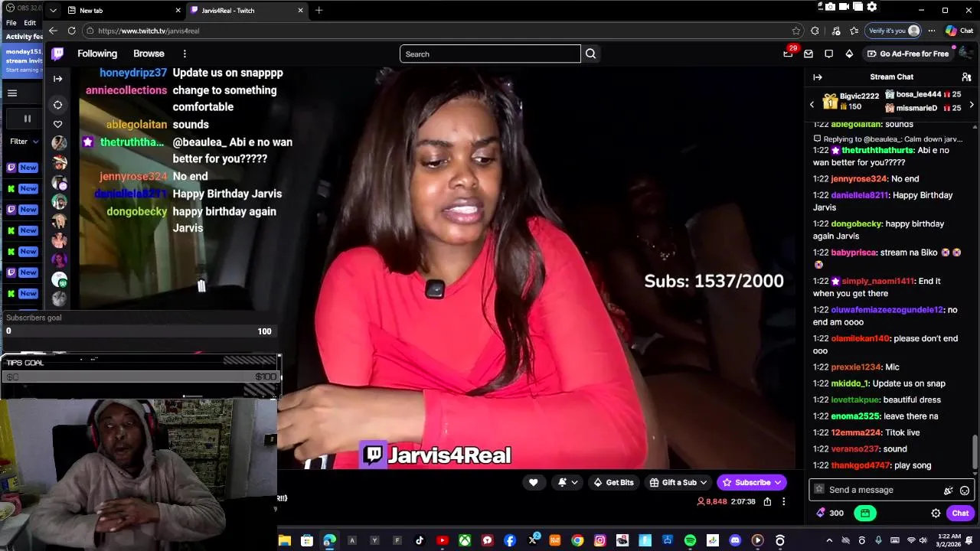Expand notification bell dropdown arrow
This screenshot has width=980, height=551.
tap(575, 482)
